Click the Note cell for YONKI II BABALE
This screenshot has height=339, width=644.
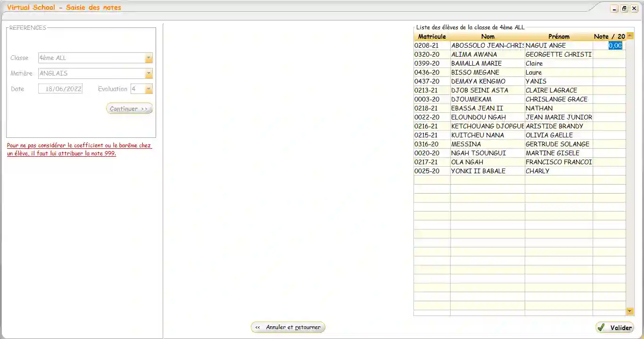pos(608,171)
